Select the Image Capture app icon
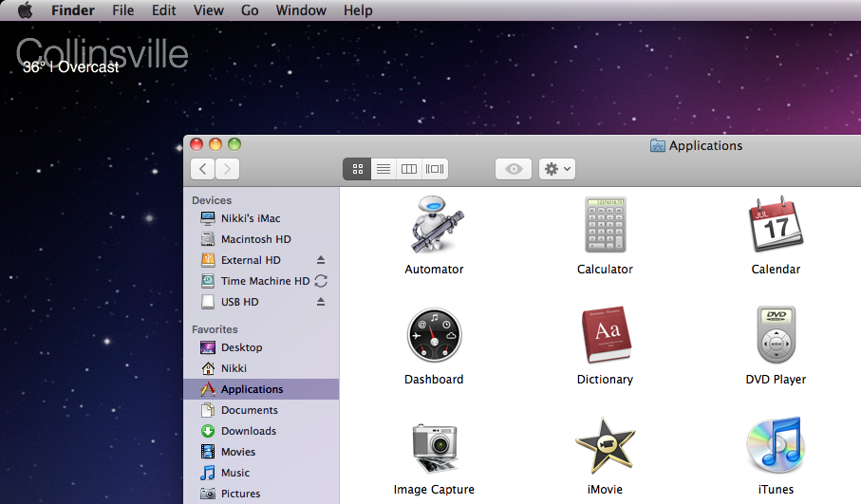The image size is (861, 504). pyautogui.click(x=435, y=447)
